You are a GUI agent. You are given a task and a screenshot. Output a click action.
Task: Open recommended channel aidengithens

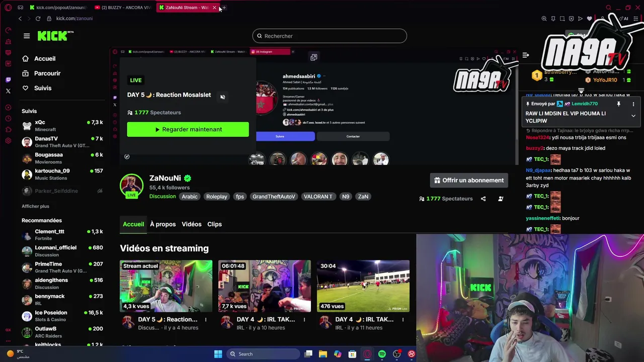pyautogui.click(x=62, y=284)
